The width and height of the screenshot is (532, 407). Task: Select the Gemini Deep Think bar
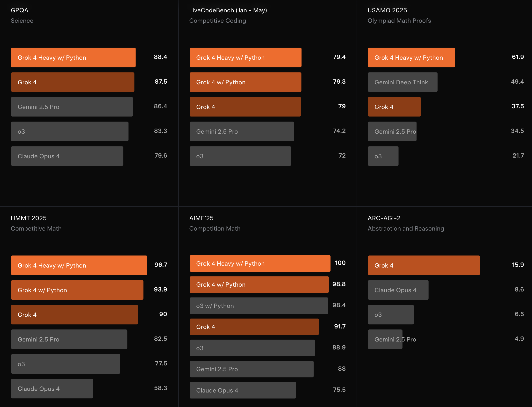coord(403,82)
